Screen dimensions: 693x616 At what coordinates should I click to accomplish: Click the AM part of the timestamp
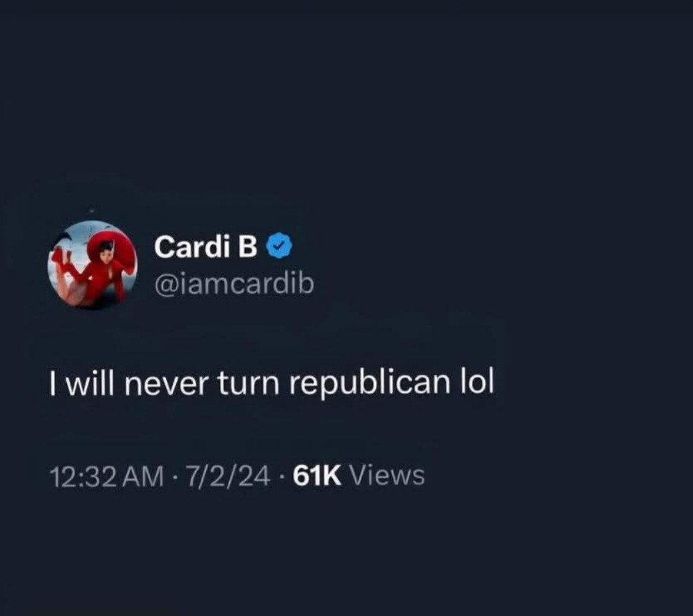pos(145,477)
